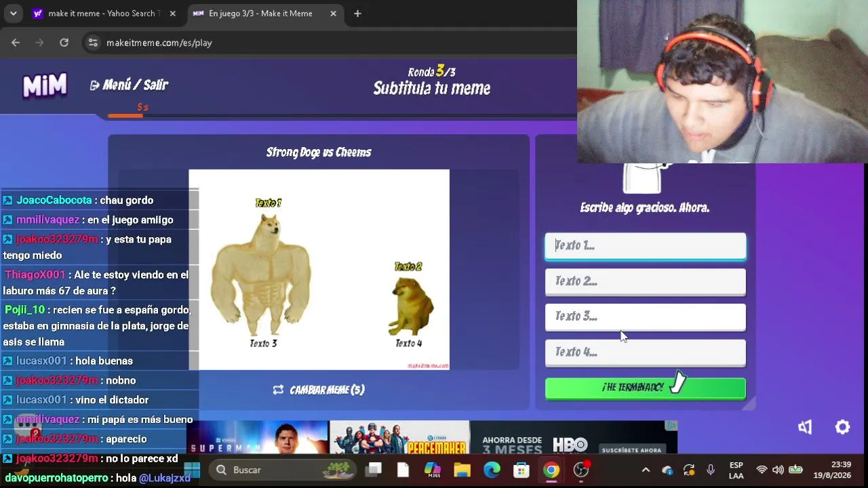Click the Strong Doge vs Cheems meme image

[x=319, y=270]
